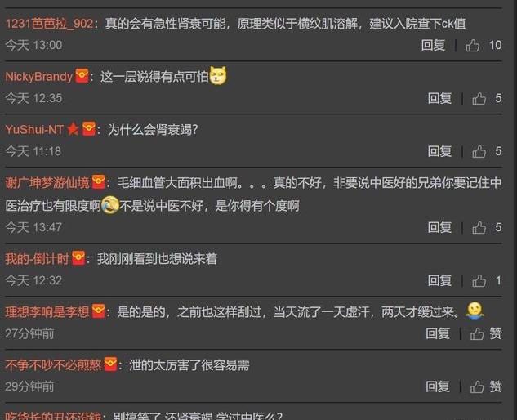Viewport: 517px width, 420px height.
Task: Like 我的-倒计时's comment
Action: tap(479, 280)
